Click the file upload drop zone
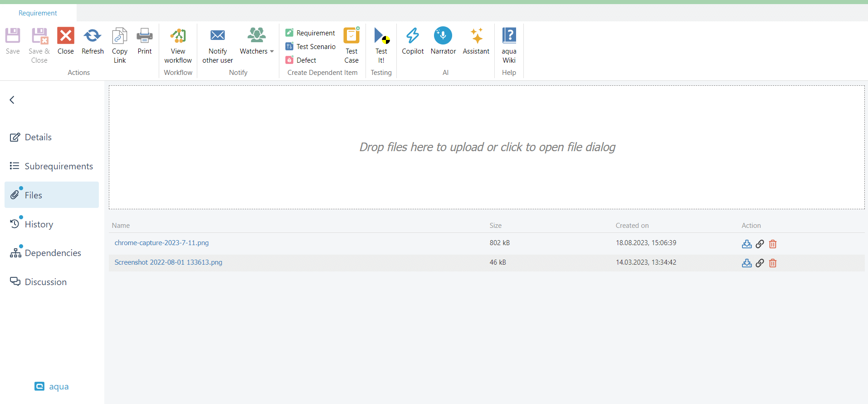This screenshot has height=404, width=868. (487, 148)
